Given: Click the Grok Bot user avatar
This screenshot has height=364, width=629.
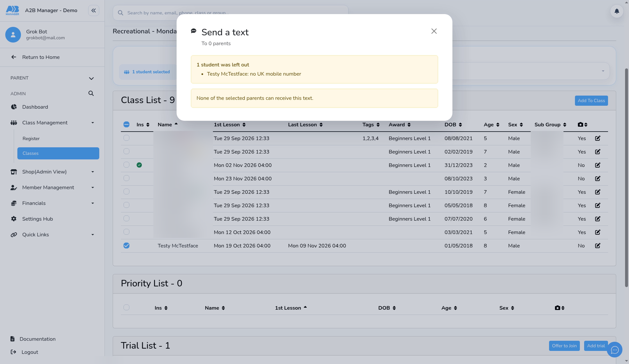Looking at the screenshot, I should click(13, 35).
